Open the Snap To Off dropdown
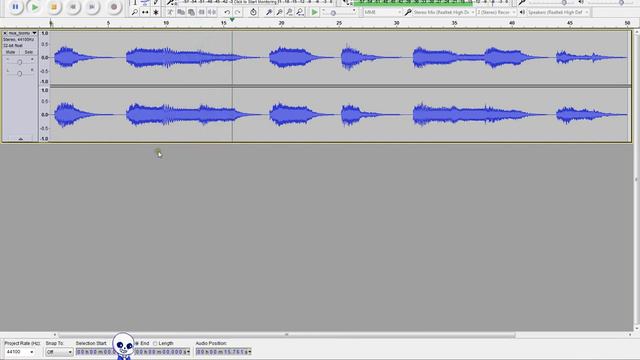640x360 pixels. point(59,352)
